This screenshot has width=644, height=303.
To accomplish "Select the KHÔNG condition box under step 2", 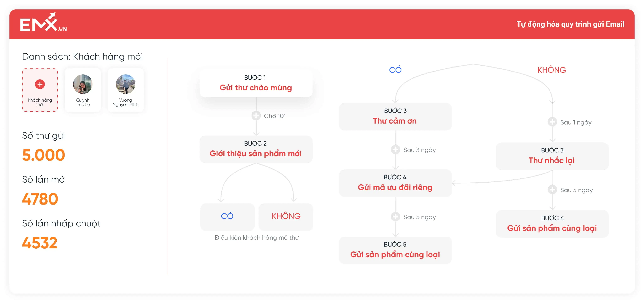I will point(286,216).
